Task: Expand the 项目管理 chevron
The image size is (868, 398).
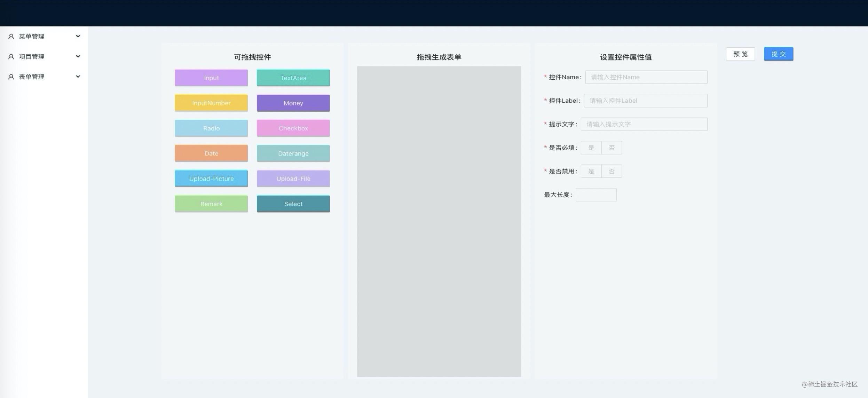Action: [78, 56]
